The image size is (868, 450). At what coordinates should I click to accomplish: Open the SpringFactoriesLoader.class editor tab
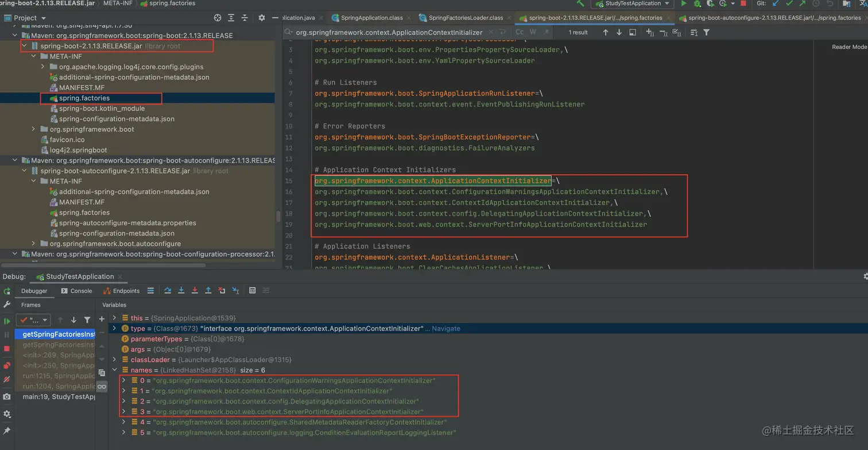[466, 18]
